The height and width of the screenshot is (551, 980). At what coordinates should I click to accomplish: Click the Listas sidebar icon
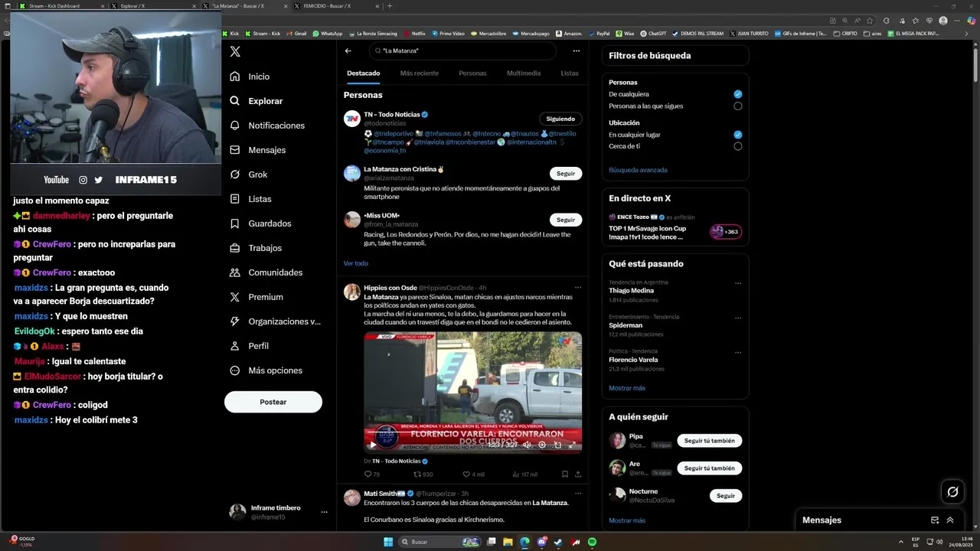pyautogui.click(x=235, y=199)
